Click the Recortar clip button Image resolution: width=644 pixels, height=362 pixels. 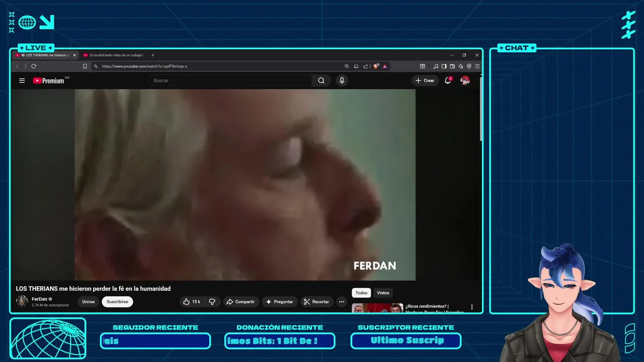[316, 302]
